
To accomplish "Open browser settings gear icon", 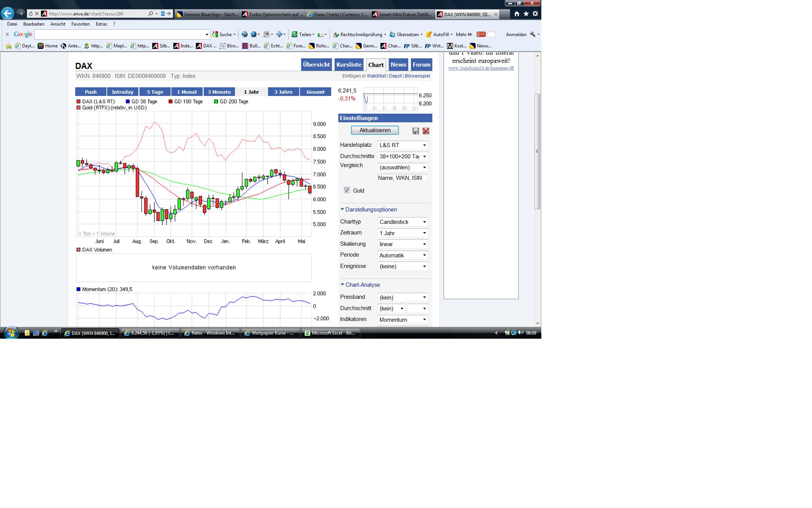I will click(535, 14).
